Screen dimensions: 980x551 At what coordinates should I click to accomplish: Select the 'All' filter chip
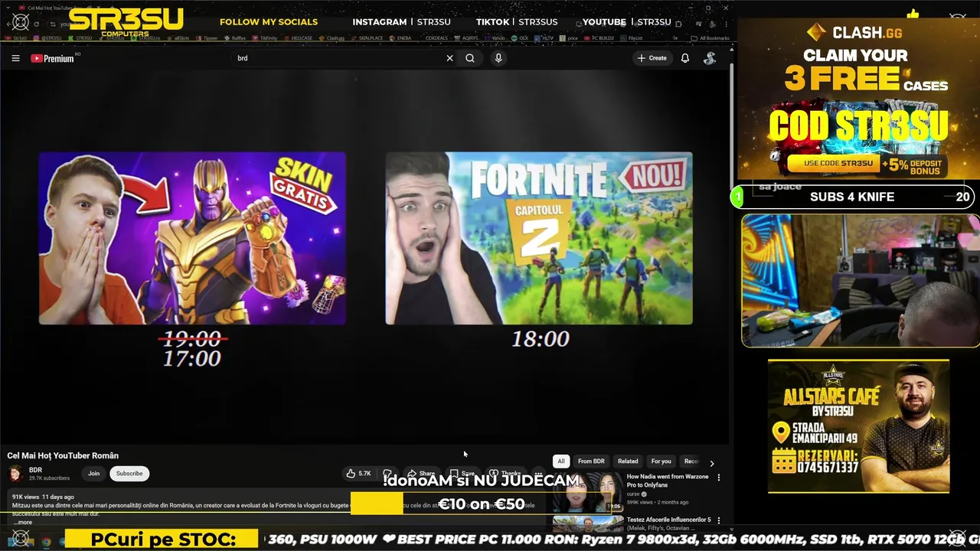tap(561, 461)
